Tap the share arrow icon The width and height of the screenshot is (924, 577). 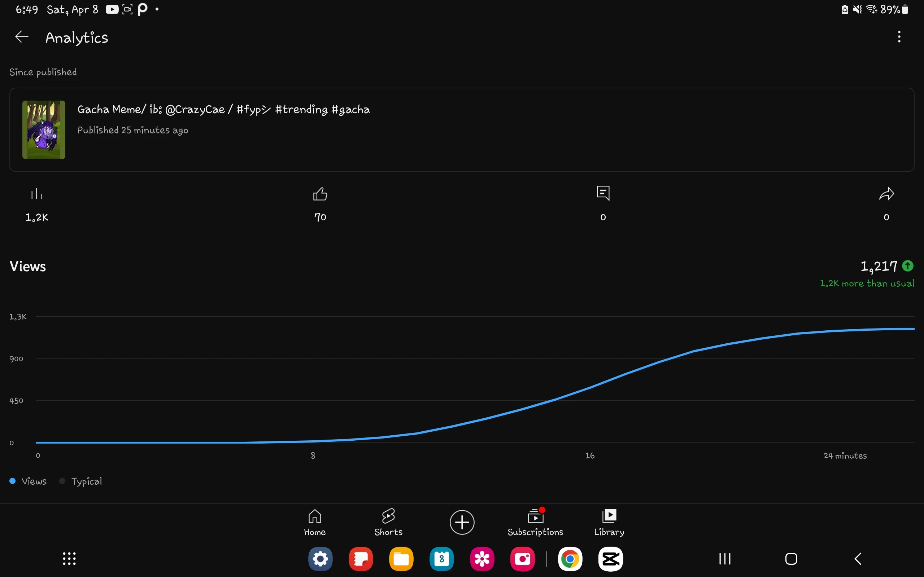click(x=886, y=194)
